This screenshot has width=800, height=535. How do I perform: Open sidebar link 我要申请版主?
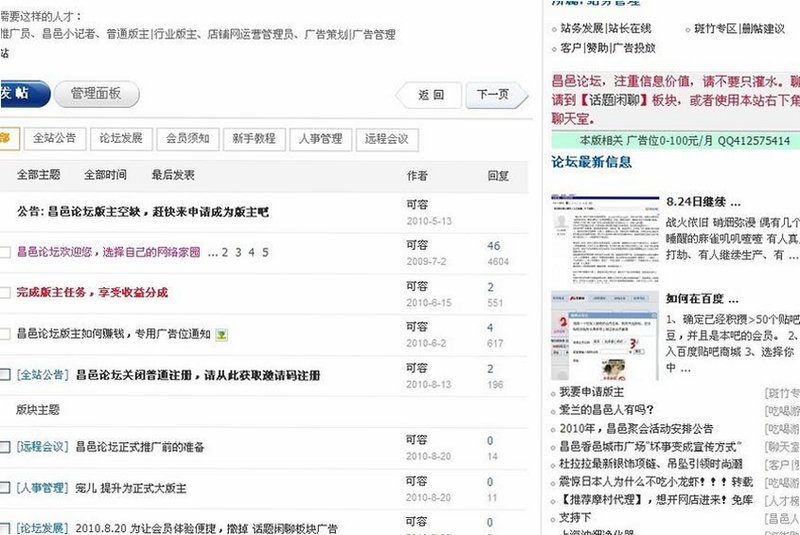point(592,392)
